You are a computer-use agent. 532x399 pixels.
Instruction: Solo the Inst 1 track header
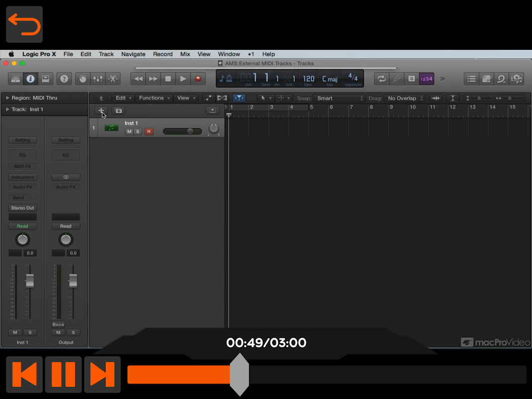point(138,132)
